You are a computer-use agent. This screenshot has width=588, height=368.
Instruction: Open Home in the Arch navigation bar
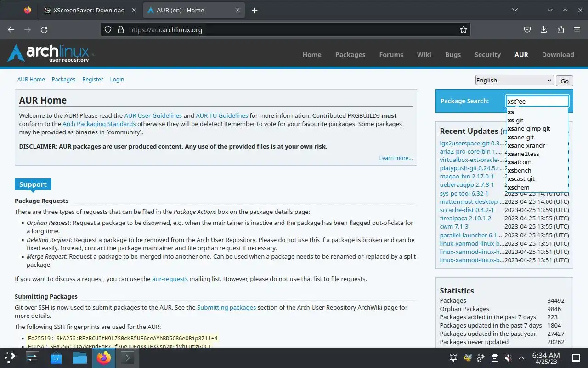tap(312, 54)
